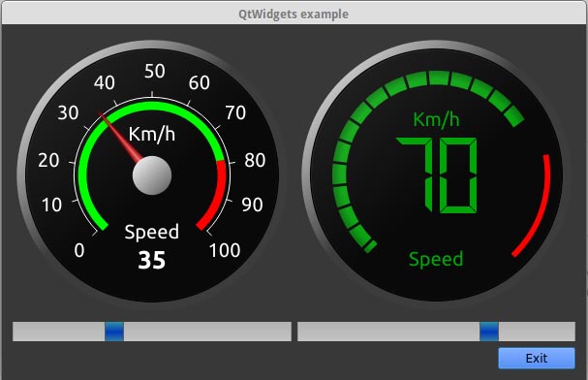Click the 80 mark on the analog dial
The width and height of the screenshot is (588, 380).
[255, 160]
